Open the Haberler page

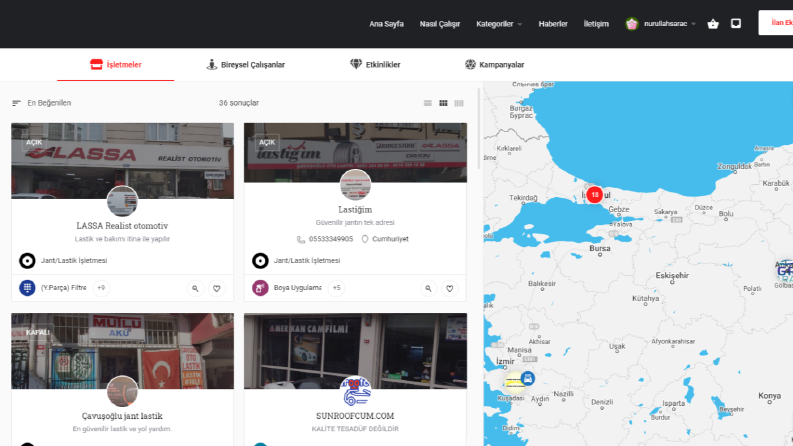point(553,24)
